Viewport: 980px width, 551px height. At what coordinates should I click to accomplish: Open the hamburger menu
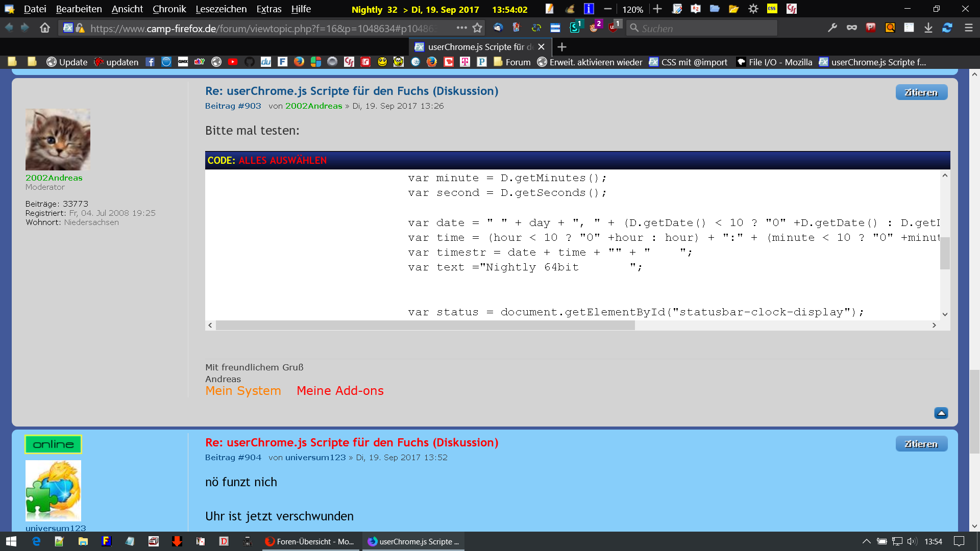coord(968,28)
